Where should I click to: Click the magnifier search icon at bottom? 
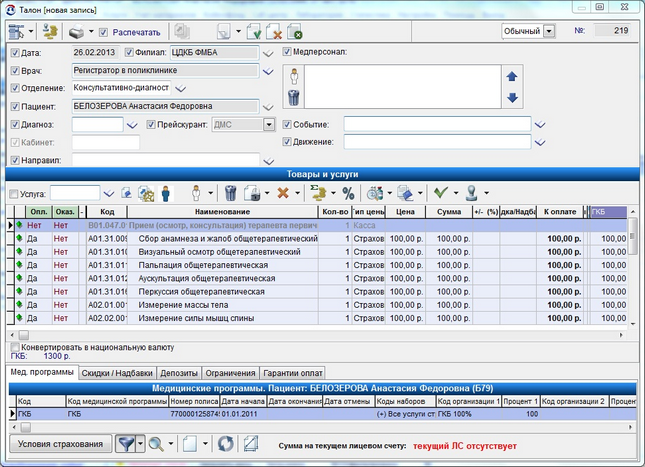click(156, 444)
